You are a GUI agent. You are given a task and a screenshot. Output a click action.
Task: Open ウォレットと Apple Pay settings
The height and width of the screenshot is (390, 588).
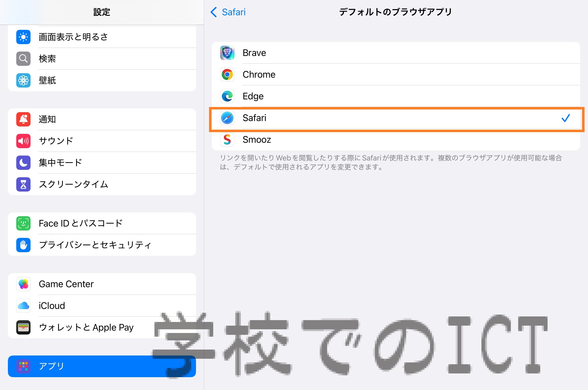click(102, 327)
